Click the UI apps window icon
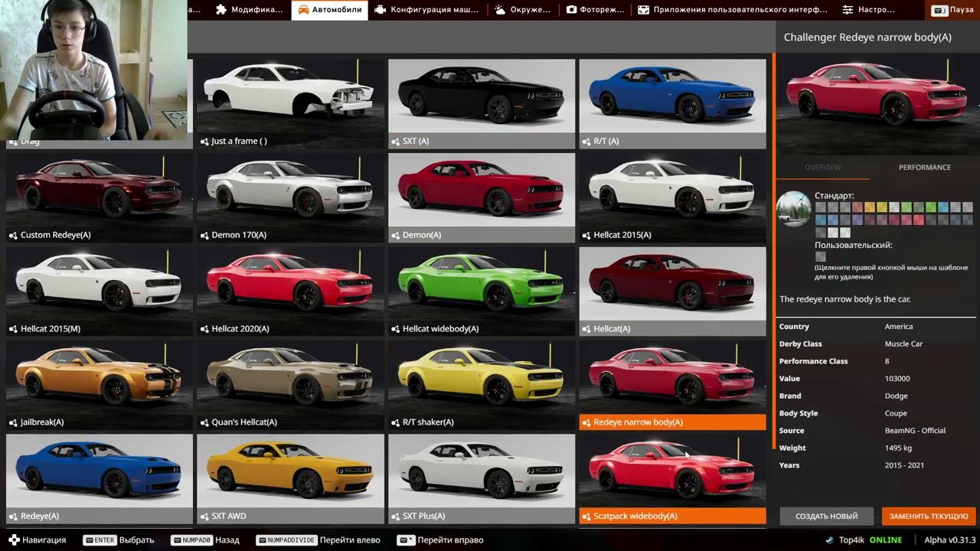 coord(643,10)
